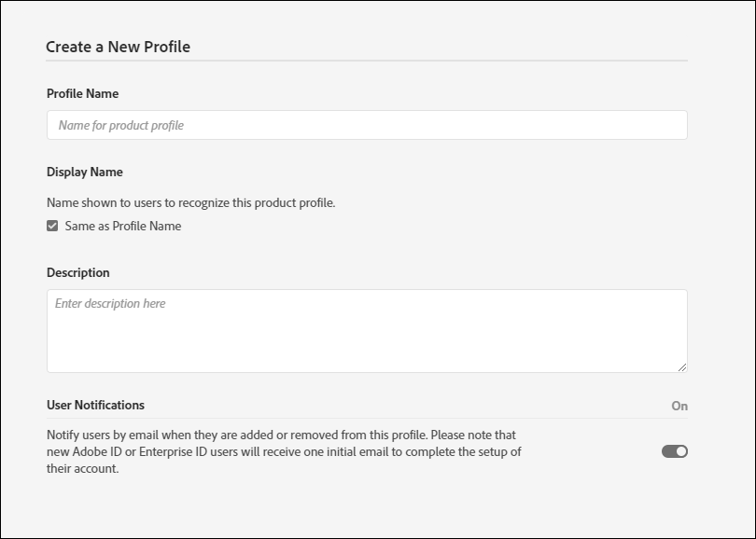The width and height of the screenshot is (756, 539).
Task: Click the Description box resize handle
Action: coord(682,366)
